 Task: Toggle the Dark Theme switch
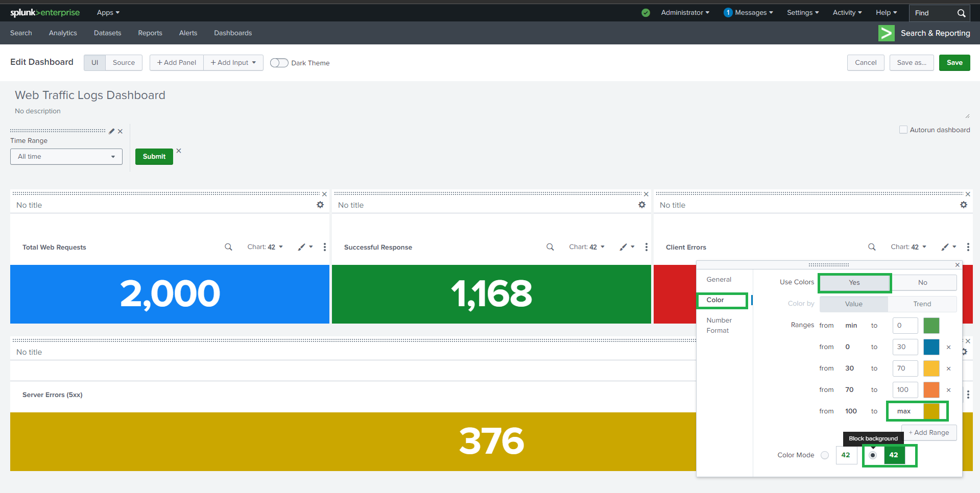coord(279,63)
